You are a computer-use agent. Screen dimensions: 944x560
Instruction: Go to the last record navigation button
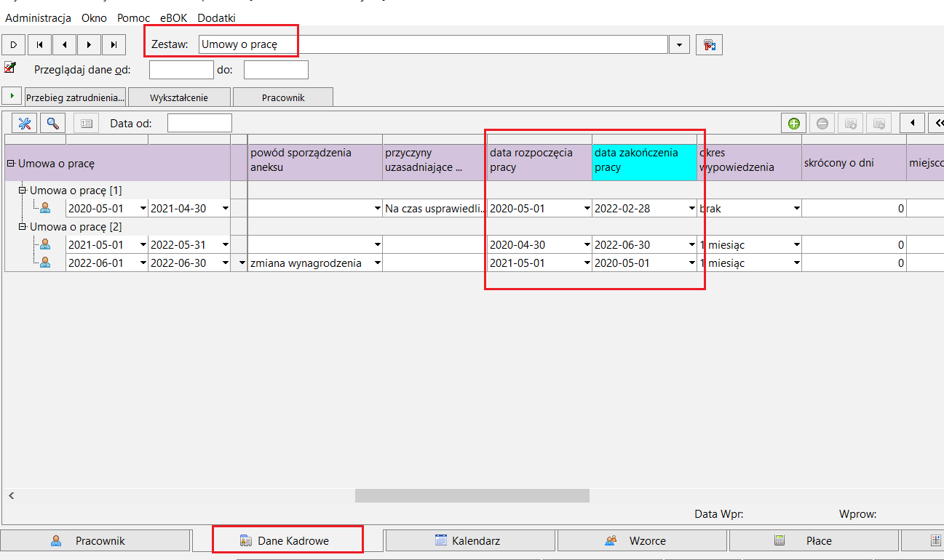(114, 45)
